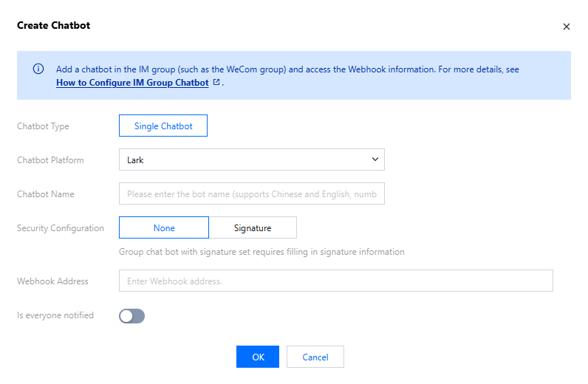Click the Webhook Address label

[52, 281]
